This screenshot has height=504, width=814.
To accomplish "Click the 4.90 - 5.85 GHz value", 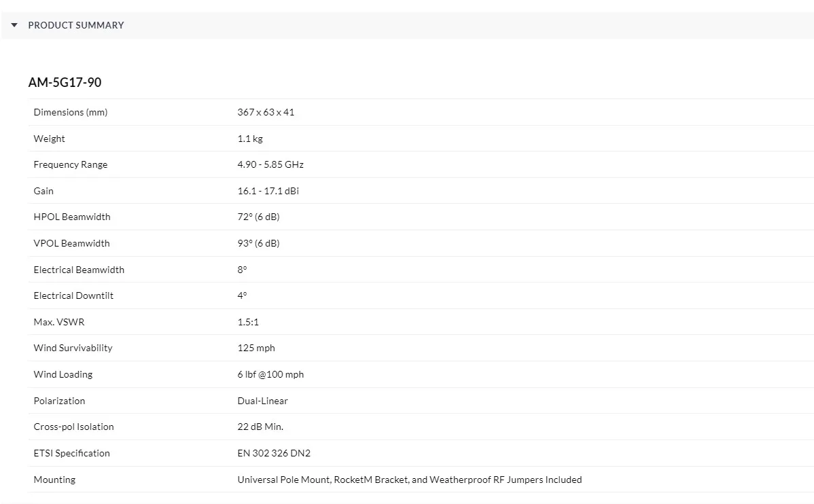I will click(x=270, y=164).
